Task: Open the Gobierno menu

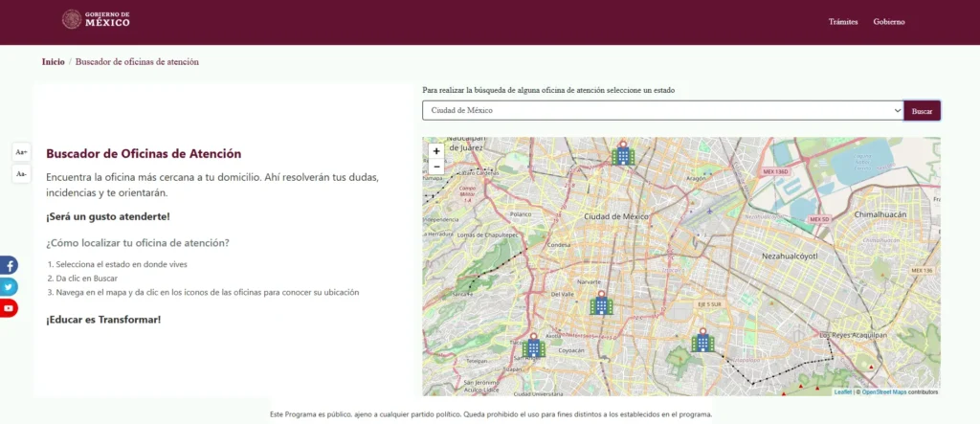Action: click(x=889, y=22)
